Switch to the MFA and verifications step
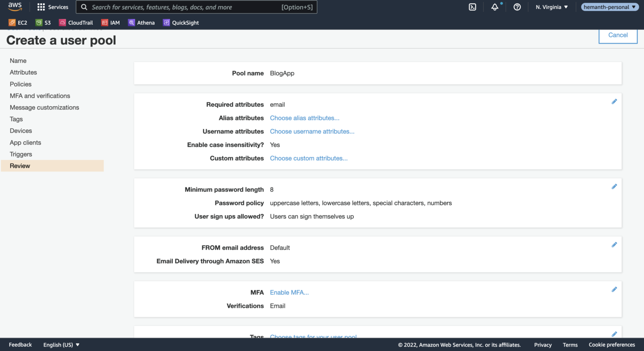Image resolution: width=644 pixels, height=351 pixels. (39, 96)
